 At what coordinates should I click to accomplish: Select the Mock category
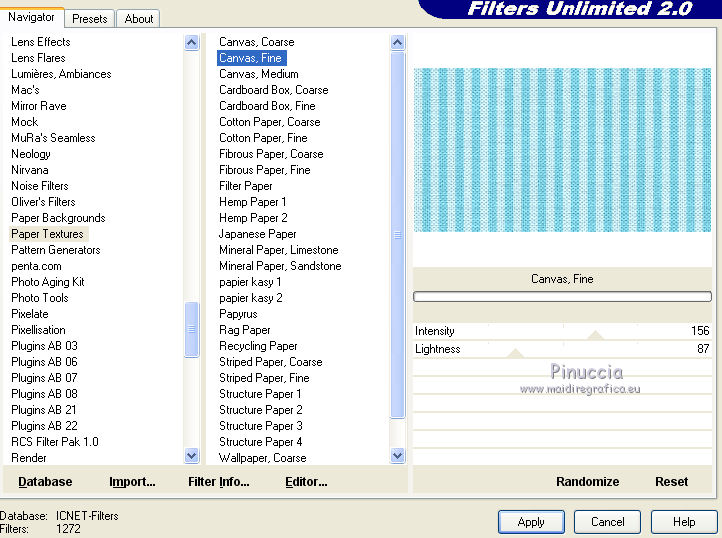point(24,122)
